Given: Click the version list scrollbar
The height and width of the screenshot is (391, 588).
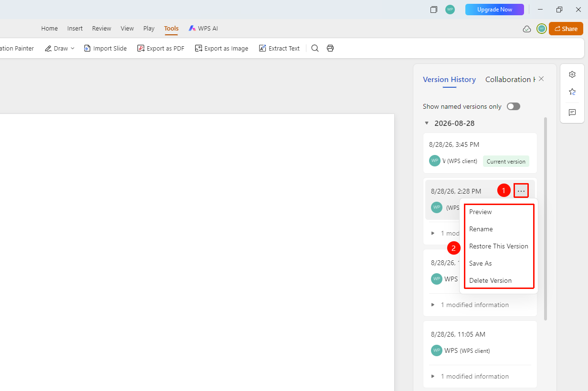Looking at the screenshot, I should (x=546, y=219).
